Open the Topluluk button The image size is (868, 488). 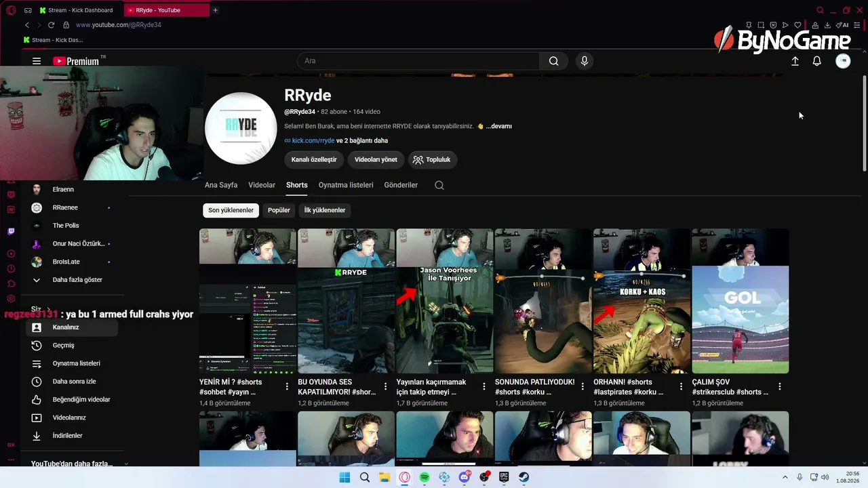[433, 160]
